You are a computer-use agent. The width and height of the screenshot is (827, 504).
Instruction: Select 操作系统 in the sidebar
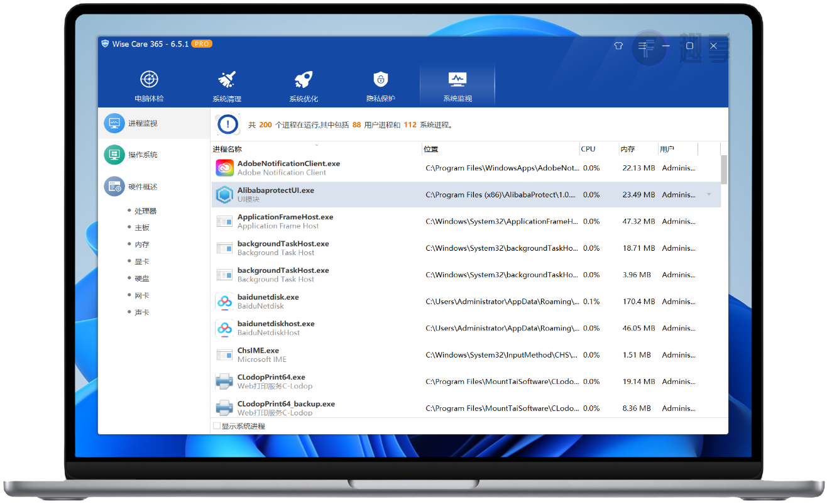click(x=154, y=155)
